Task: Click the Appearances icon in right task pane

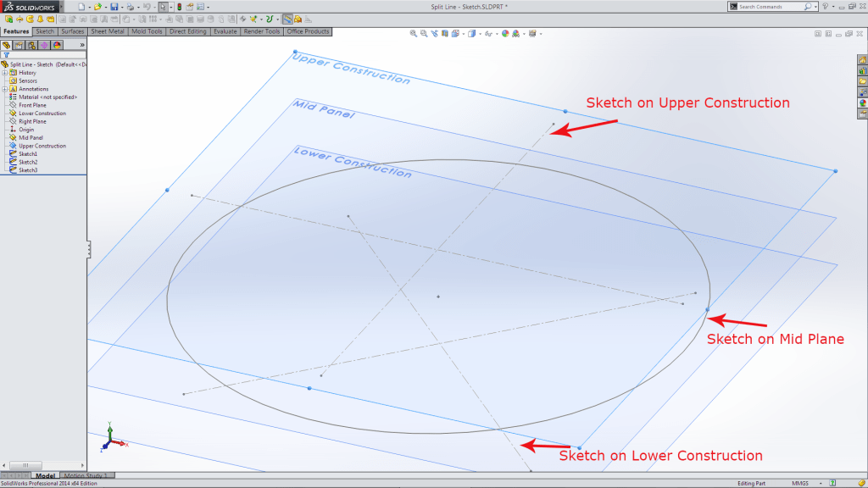Action: (862, 103)
